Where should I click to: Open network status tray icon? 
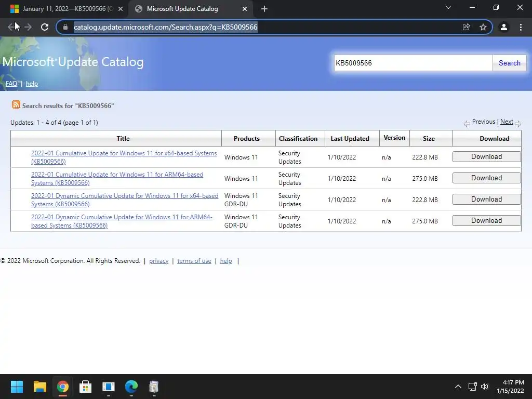(x=473, y=387)
